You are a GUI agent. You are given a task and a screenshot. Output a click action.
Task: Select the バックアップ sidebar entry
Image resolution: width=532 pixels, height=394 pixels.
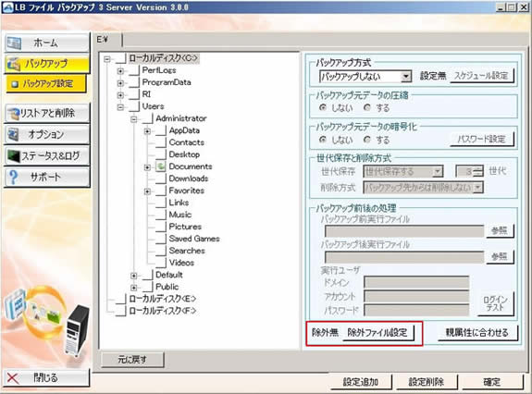(x=47, y=64)
